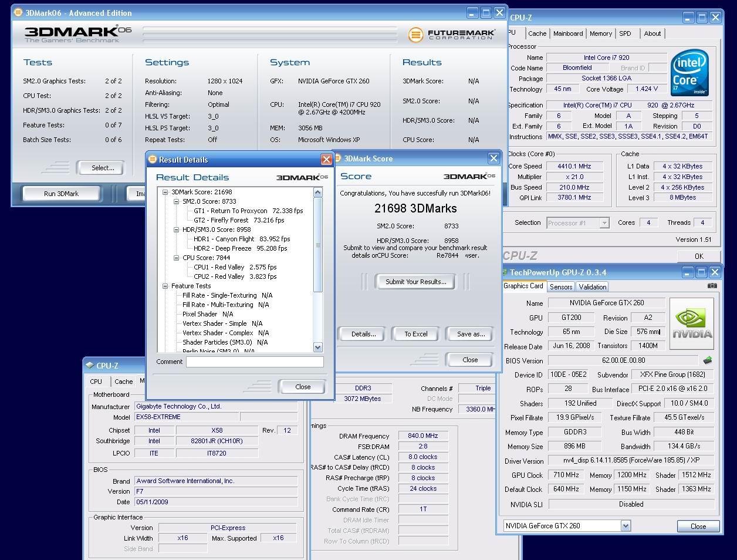Click the Close button in GPU-Z

[x=698, y=526]
